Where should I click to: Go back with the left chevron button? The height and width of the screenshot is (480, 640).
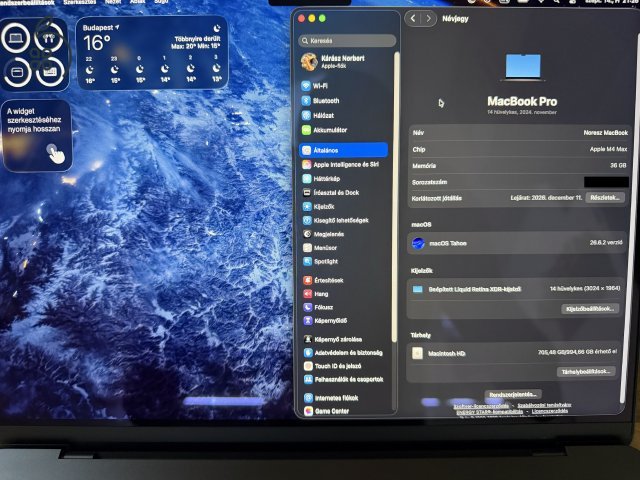pyautogui.click(x=413, y=18)
